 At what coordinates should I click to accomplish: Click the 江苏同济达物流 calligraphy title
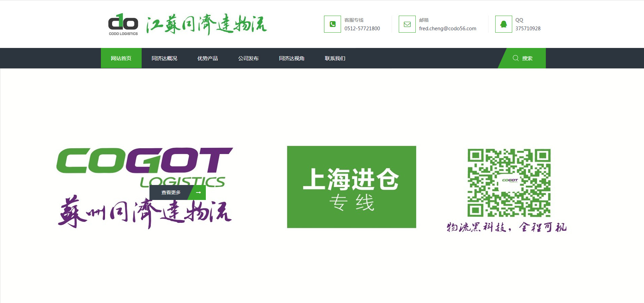click(207, 24)
